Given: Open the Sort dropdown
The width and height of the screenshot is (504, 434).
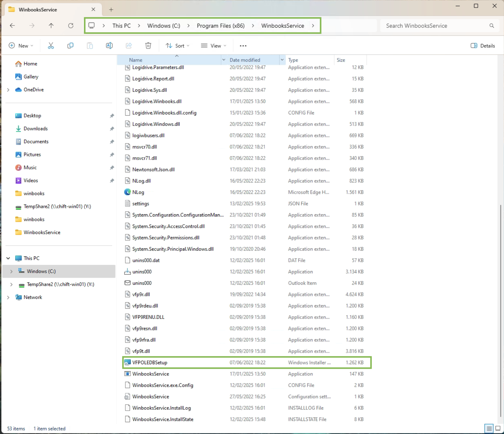Looking at the screenshot, I should click(178, 46).
